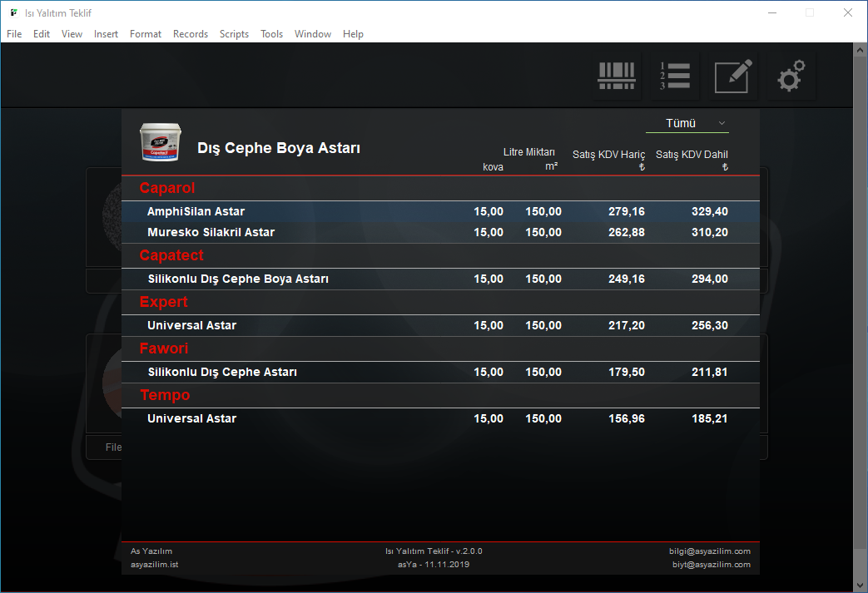Click the asyazilim.ist footer link
The height and width of the screenshot is (593, 868).
pyautogui.click(x=155, y=564)
